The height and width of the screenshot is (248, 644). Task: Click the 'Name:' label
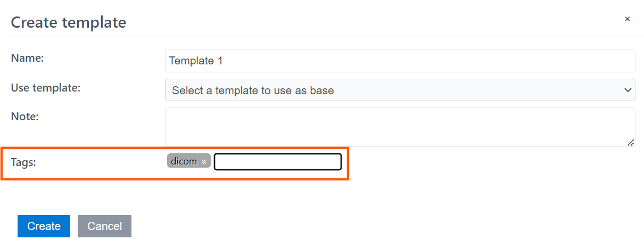[x=27, y=59]
